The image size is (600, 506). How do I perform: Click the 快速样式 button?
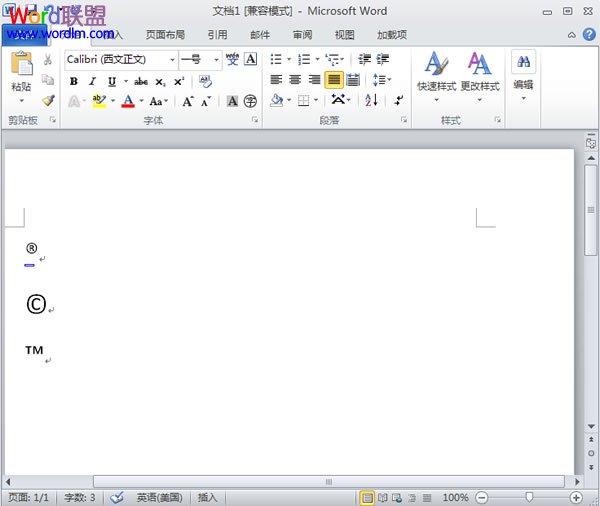[x=436, y=75]
